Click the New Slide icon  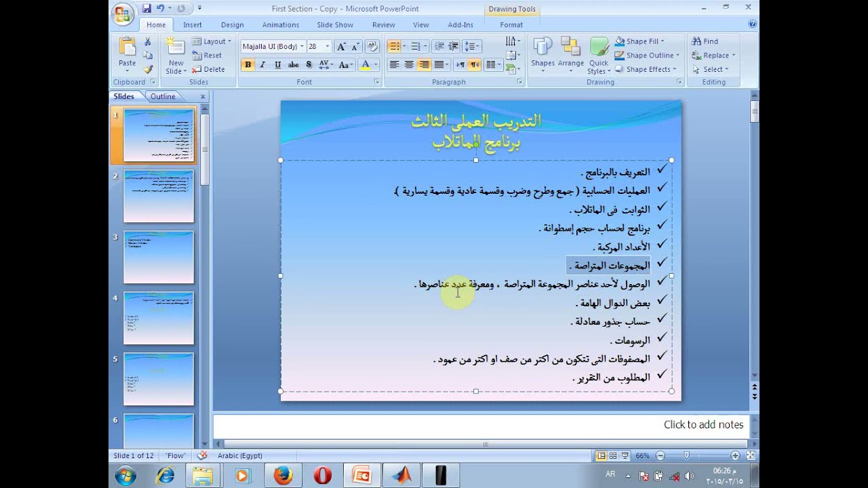(x=176, y=47)
